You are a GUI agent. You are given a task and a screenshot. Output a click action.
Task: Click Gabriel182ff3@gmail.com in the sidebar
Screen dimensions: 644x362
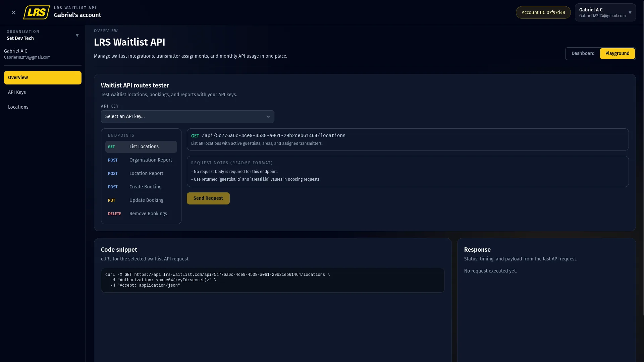pyautogui.click(x=27, y=57)
